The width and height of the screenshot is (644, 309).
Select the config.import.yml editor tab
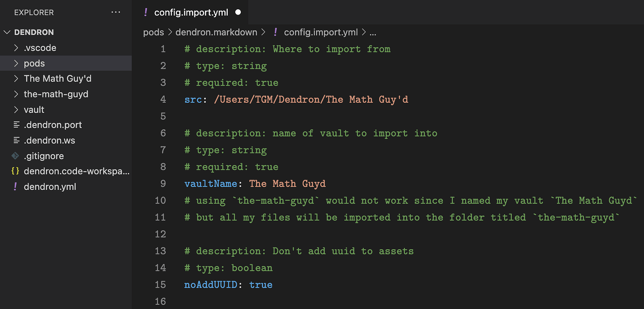pos(191,13)
